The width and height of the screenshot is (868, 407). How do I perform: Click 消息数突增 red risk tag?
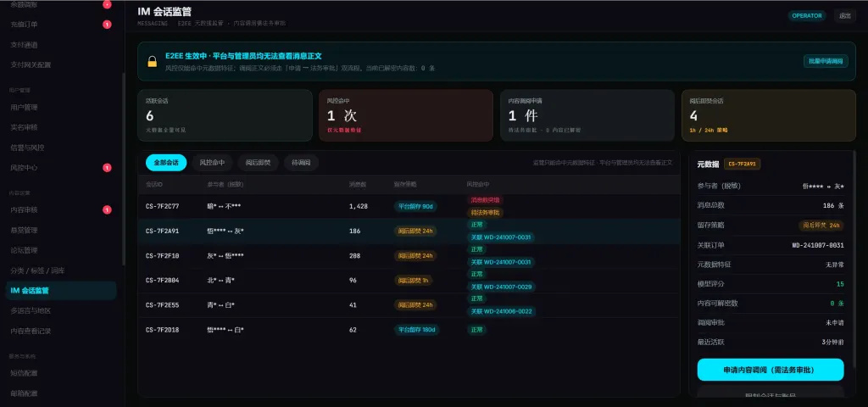click(485, 200)
